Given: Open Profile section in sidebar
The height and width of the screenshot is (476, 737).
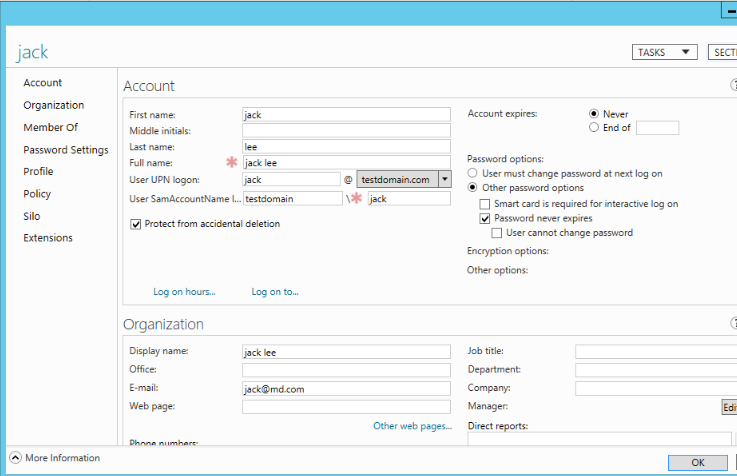Looking at the screenshot, I should tap(38, 172).
